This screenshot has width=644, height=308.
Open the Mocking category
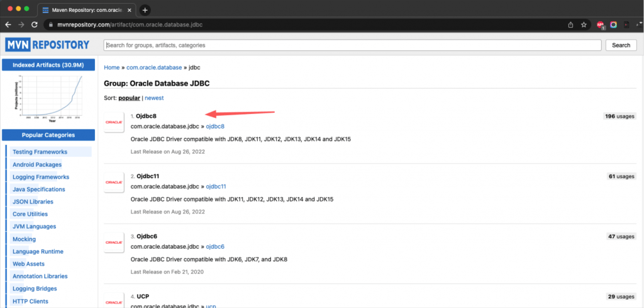click(25, 239)
